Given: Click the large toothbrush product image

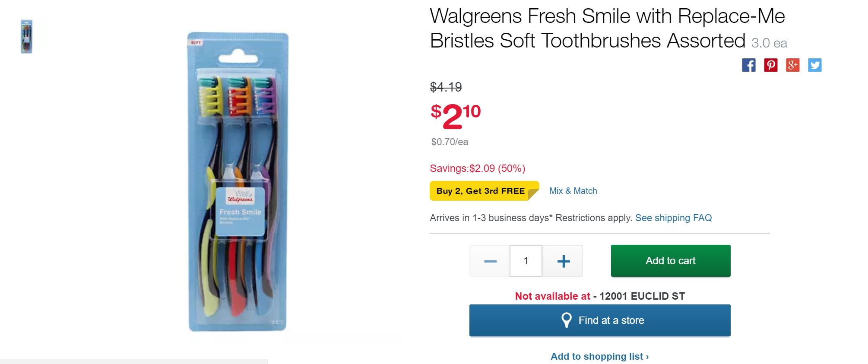Looking at the screenshot, I should 238,181.
